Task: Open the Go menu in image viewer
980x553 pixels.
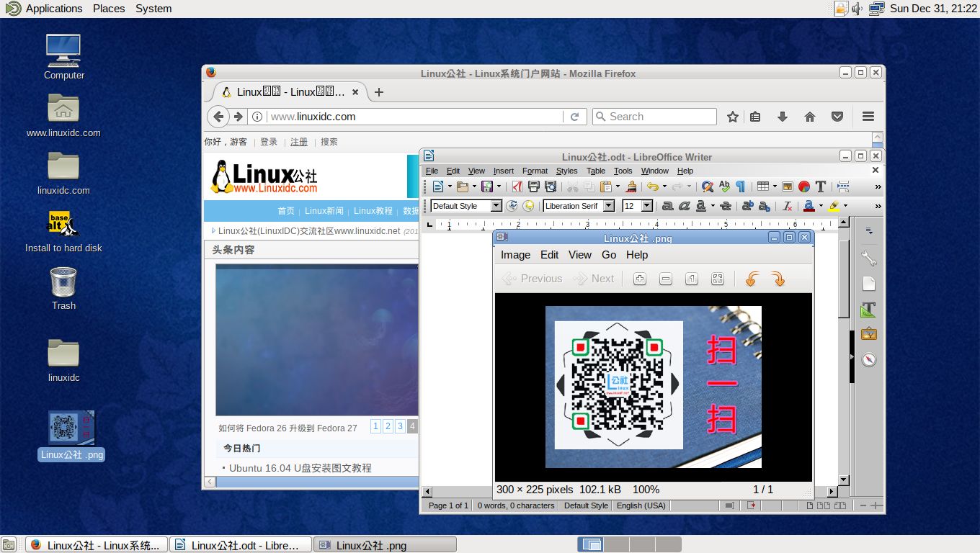Action: pyautogui.click(x=609, y=255)
